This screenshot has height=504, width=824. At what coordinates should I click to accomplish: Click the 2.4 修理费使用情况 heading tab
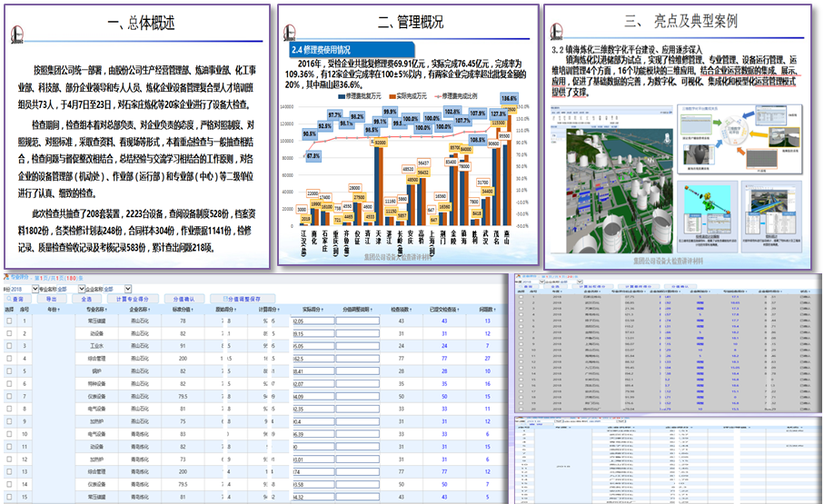click(x=351, y=50)
